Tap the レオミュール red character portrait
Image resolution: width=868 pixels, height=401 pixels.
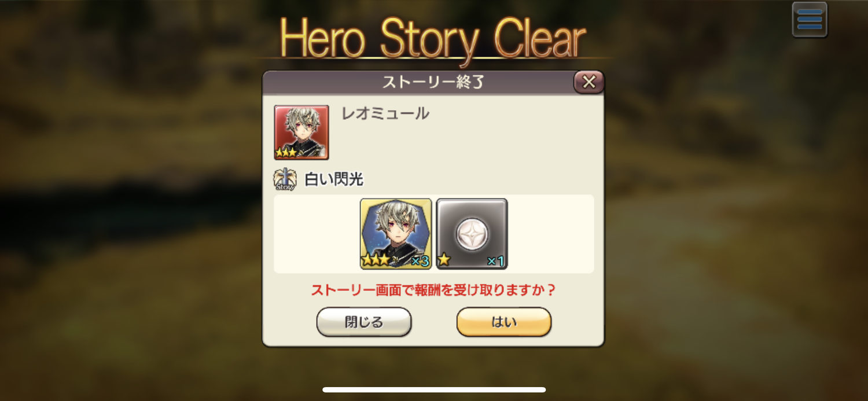coord(301,133)
